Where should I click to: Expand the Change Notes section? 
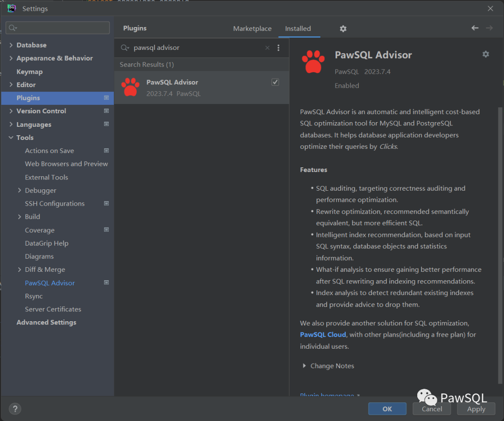pyautogui.click(x=305, y=366)
